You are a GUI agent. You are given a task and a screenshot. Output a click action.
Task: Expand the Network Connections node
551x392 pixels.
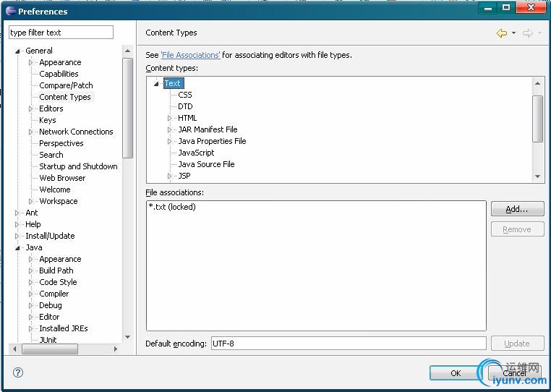tap(30, 132)
